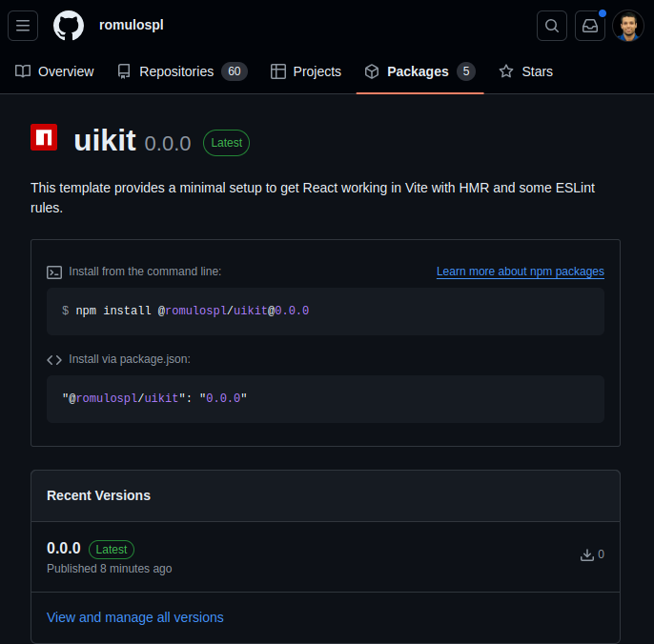Switch to the Overview tab
Screen dimensions: 654x644
pyautogui.click(x=55, y=71)
